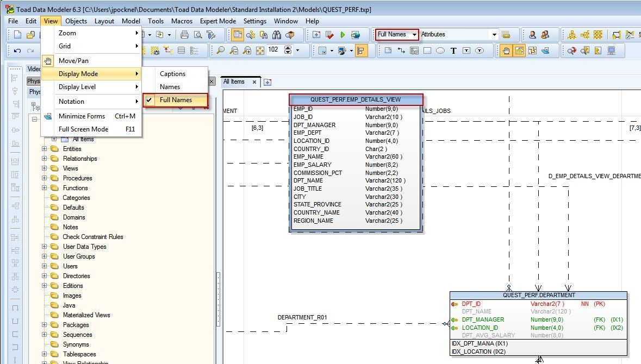Toggle the Move/Pan hand toolbar button
This screenshot has height=364, width=641.
506,51
